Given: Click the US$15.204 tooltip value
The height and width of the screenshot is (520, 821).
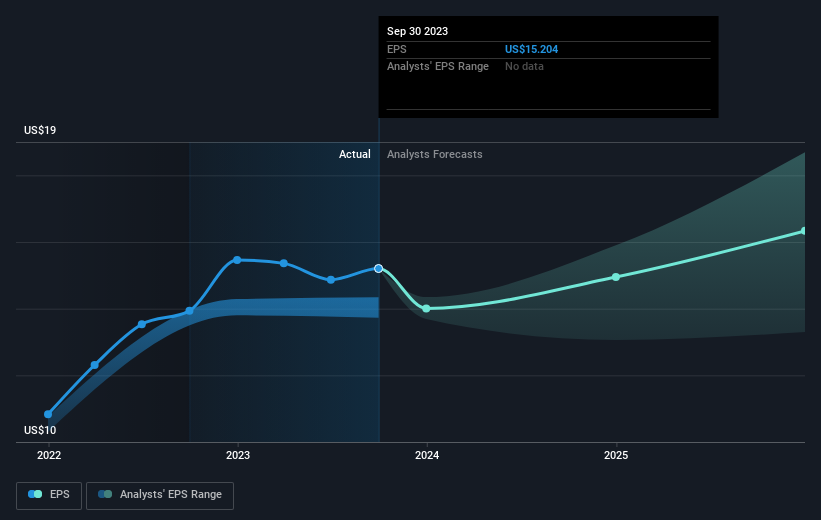Looking at the screenshot, I should click(531, 49).
